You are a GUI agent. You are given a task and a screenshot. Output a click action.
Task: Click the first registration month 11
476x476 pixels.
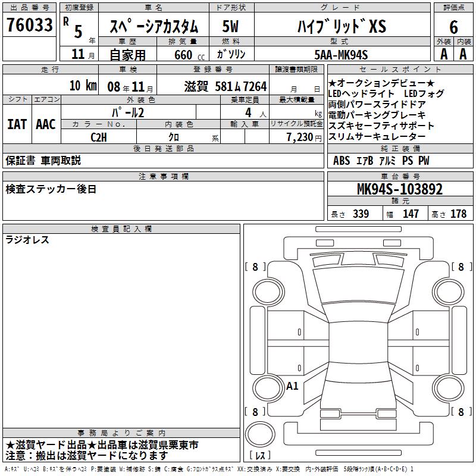[78, 54]
